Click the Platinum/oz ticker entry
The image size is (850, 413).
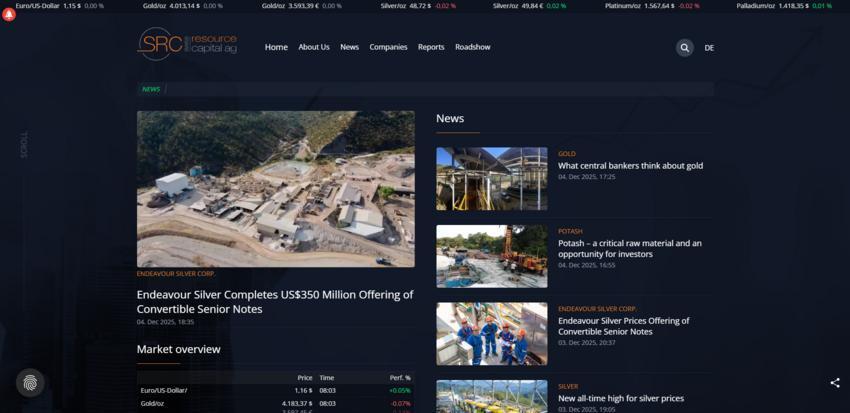pyautogui.click(x=652, y=6)
